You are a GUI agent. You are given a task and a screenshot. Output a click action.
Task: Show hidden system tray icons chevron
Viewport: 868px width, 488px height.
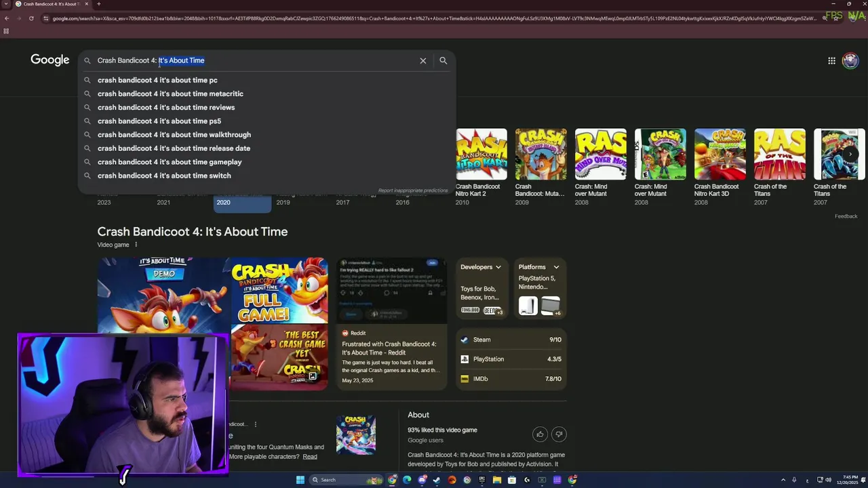(x=783, y=480)
